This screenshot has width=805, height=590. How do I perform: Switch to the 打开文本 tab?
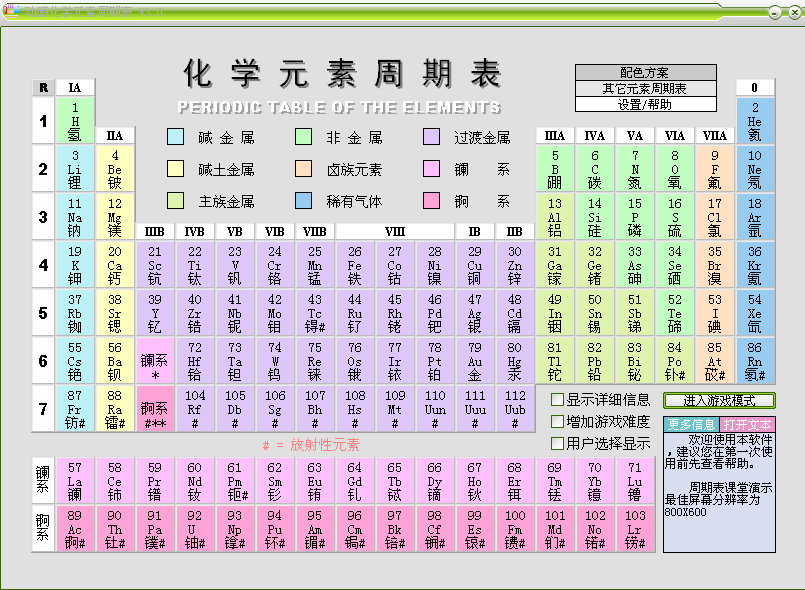click(x=747, y=425)
